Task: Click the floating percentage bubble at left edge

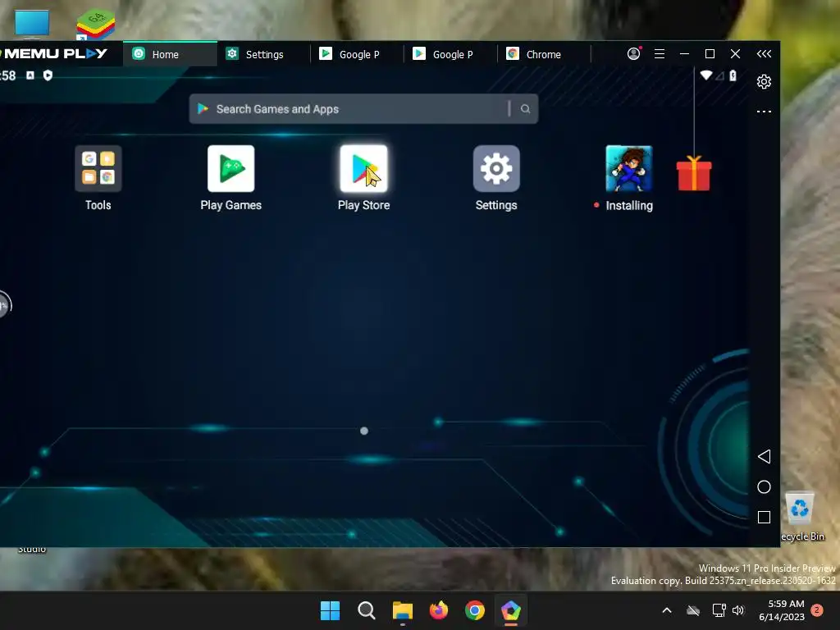Action: 4,305
